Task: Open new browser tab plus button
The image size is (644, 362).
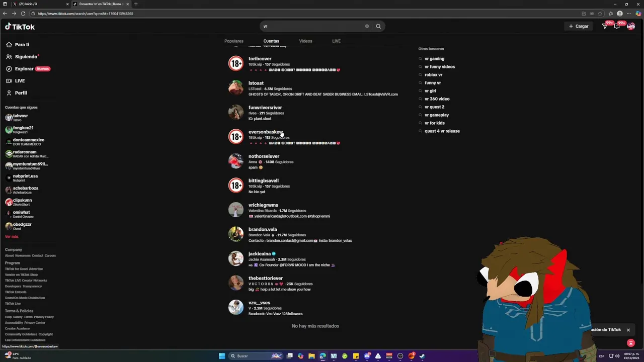Action: [x=136, y=4]
